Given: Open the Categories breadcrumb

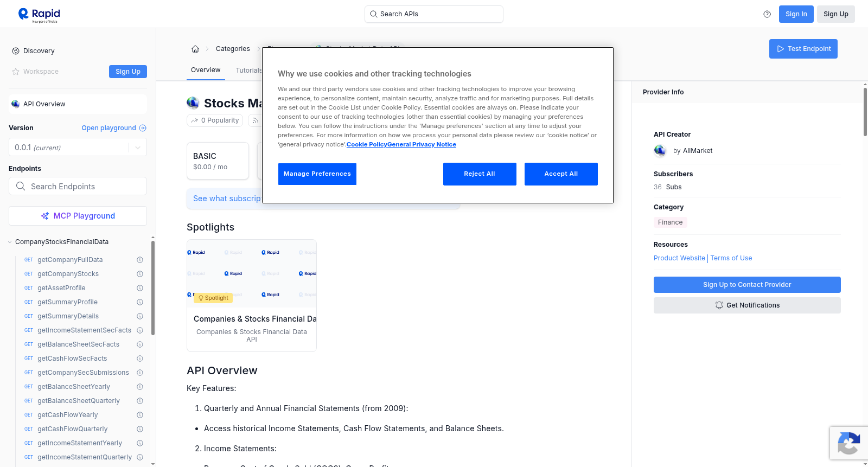Looking at the screenshot, I should (x=233, y=49).
